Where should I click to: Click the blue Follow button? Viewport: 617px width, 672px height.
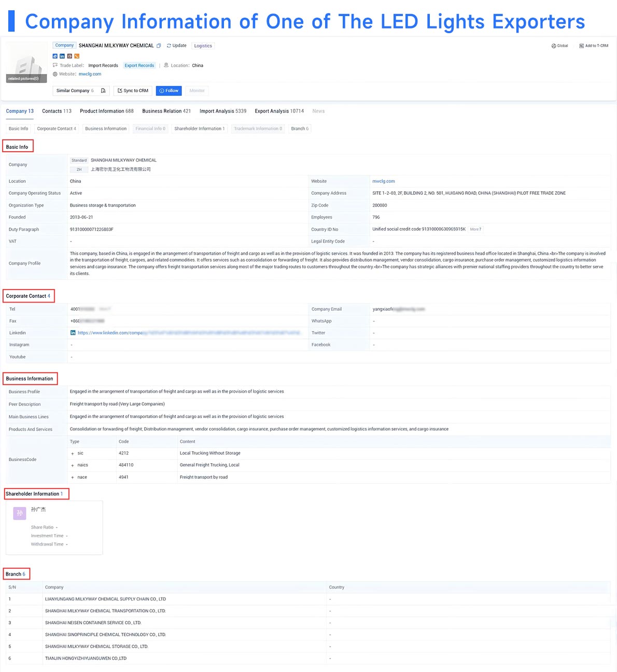coord(169,91)
